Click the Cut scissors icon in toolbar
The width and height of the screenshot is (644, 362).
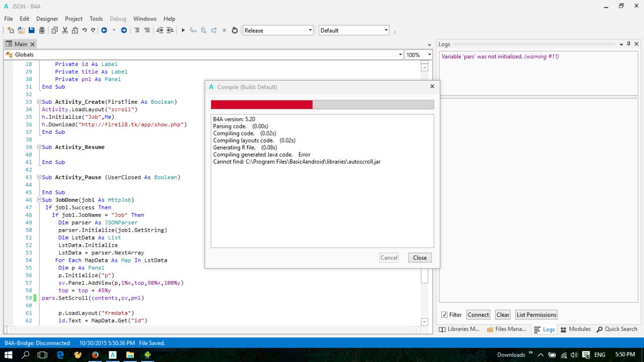tap(65, 30)
